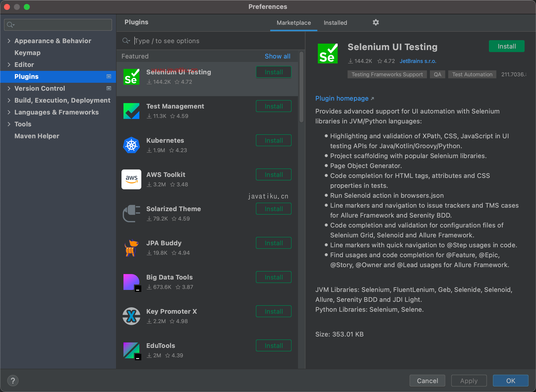Focus the plugin marketplace search field

tap(211, 41)
